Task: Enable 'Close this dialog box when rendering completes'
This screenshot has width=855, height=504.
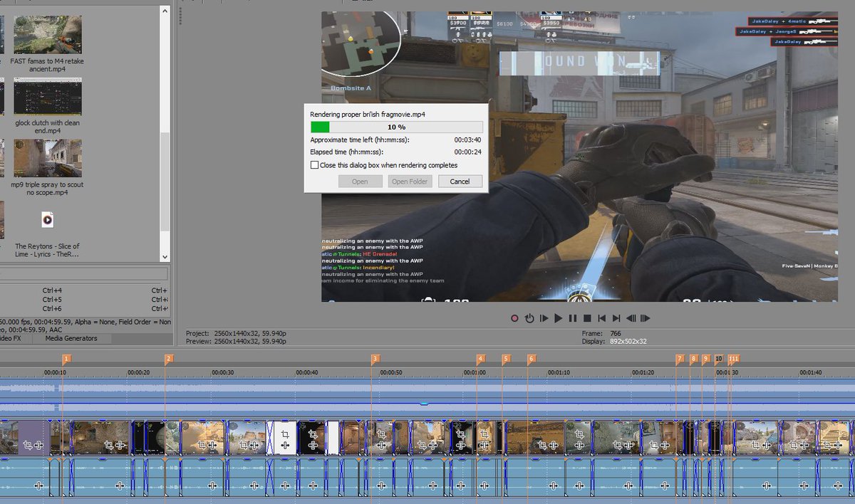Action: coord(314,165)
